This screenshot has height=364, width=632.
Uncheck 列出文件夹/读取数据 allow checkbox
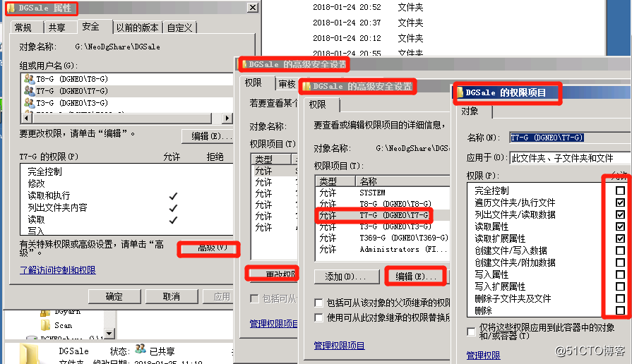[x=620, y=214]
